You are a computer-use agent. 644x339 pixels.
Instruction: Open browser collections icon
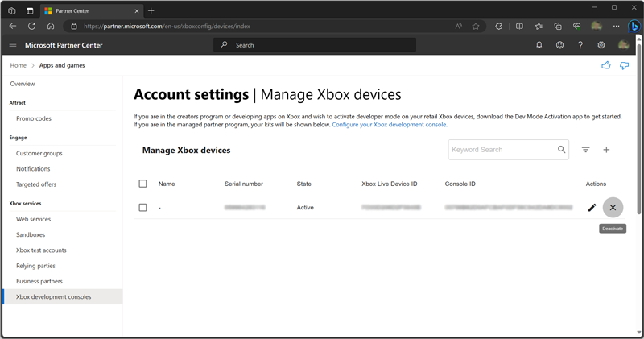[x=558, y=26]
